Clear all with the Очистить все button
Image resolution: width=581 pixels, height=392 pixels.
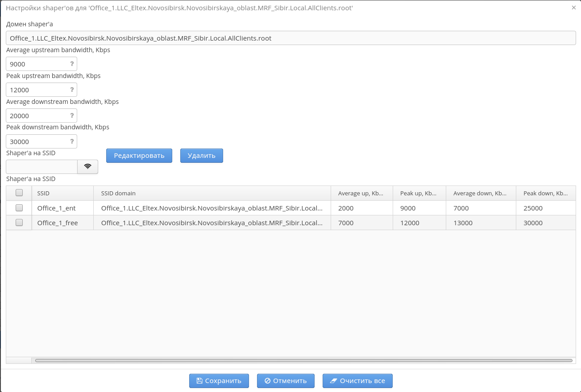(357, 381)
